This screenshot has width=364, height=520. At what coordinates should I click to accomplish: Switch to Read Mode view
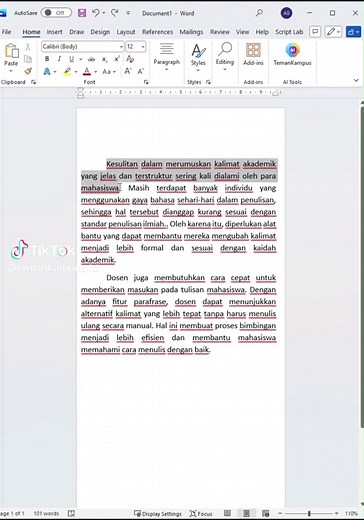point(227,513)
